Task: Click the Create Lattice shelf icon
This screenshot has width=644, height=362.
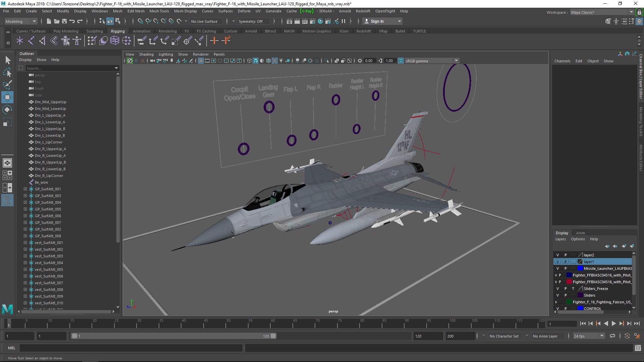Action: [x=115, y=41]
